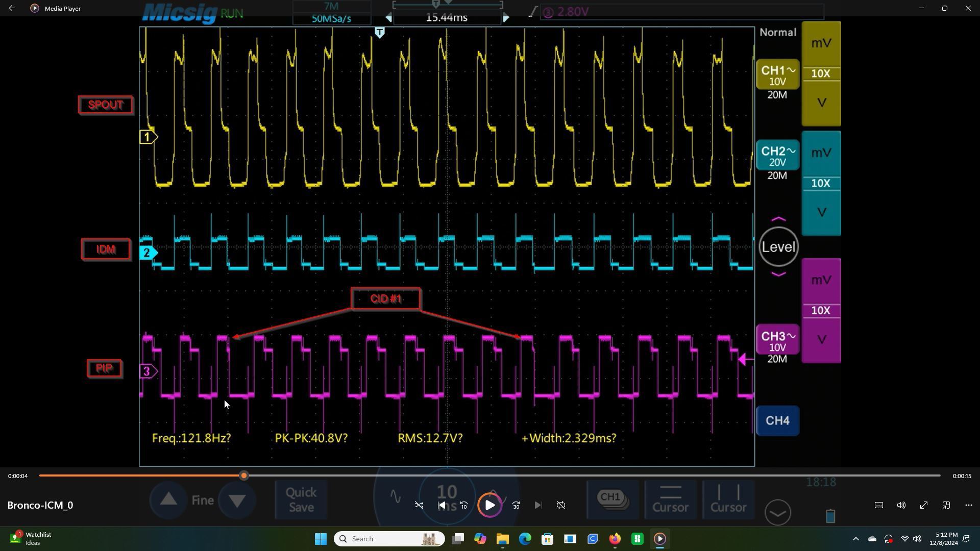Skip back 10 seconds
Screen dimensions: 980x551
464,505
